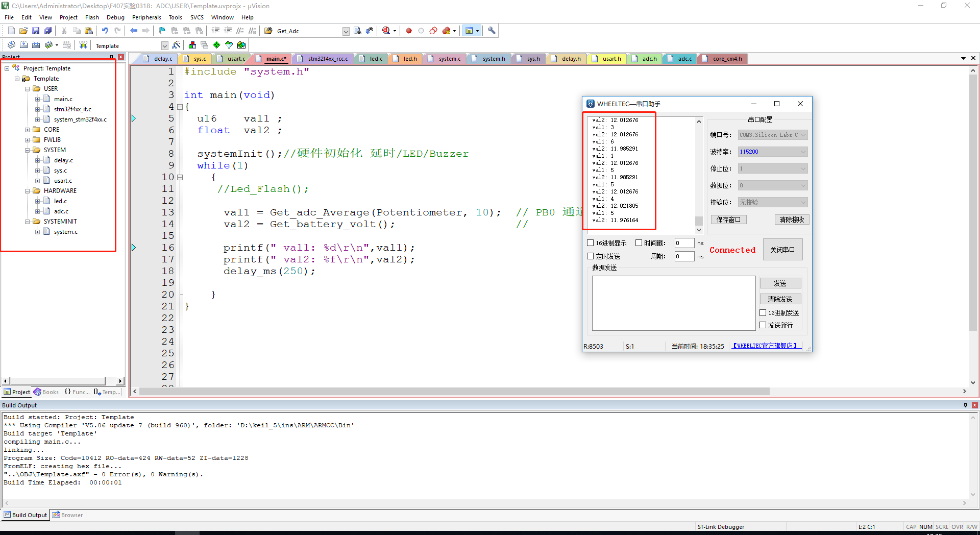Open the 波特率 dropdown set to 115200
Image resolution: width=980 pixels, height=535 pixels.
pyautogui.click(x=803, y=151)
